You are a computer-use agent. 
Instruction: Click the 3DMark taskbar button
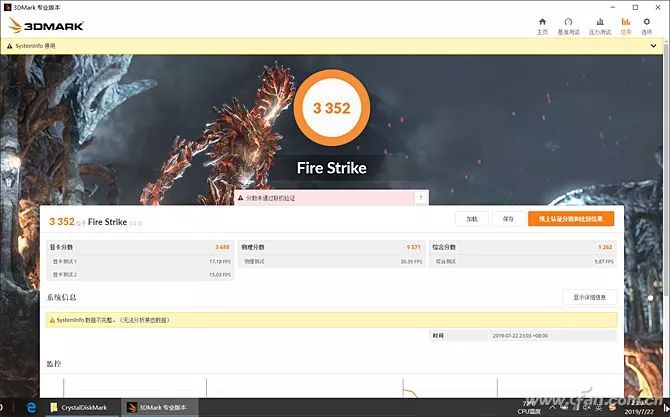click(x=159, y=408)
